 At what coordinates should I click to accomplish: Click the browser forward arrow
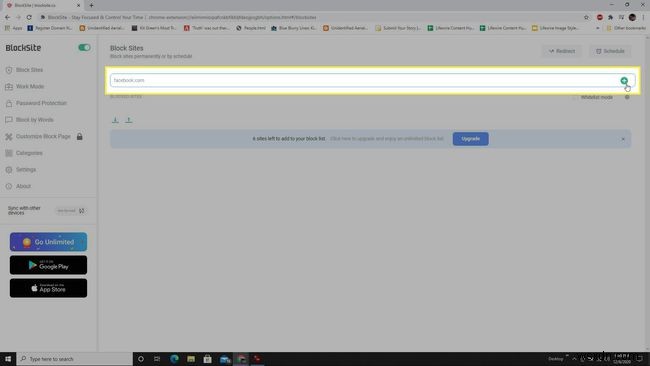[18, 17]
